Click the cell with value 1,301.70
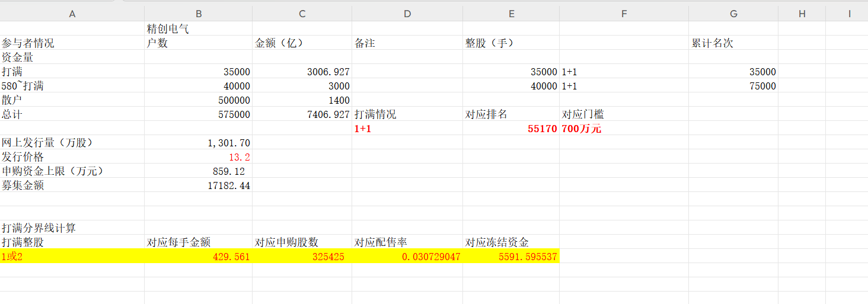Screen dimensions: 868x304 pos(198,142)
